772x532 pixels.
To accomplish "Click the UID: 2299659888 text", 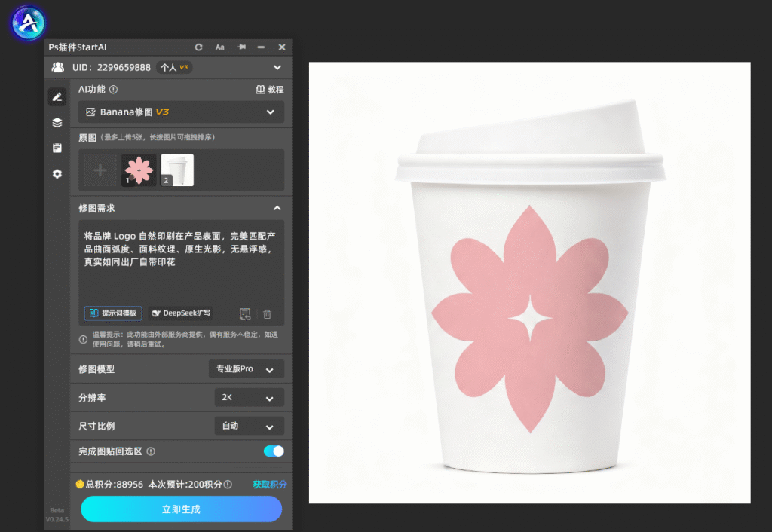I will (x=112, y=67).
